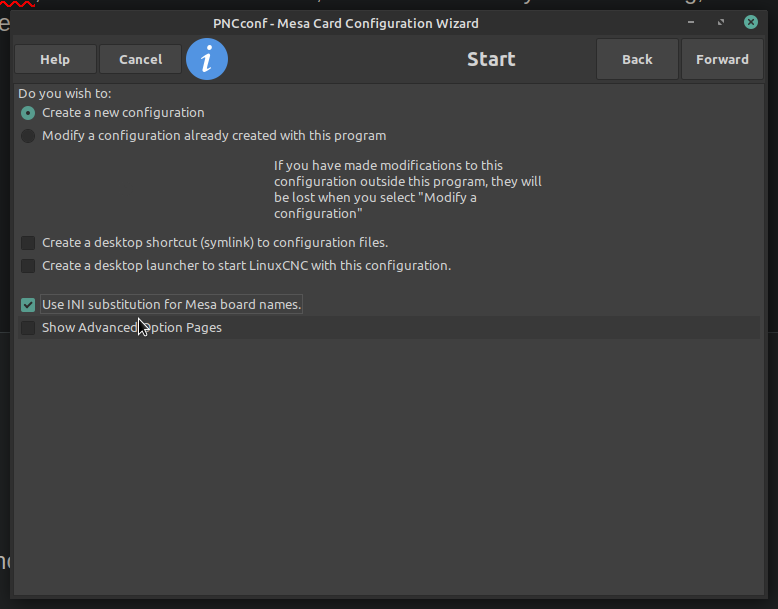Image resolution: width=778 pixels, height=609 pixels.
Task: Click the 'Do you wish to:' label
Action: [x=65, y=93]
